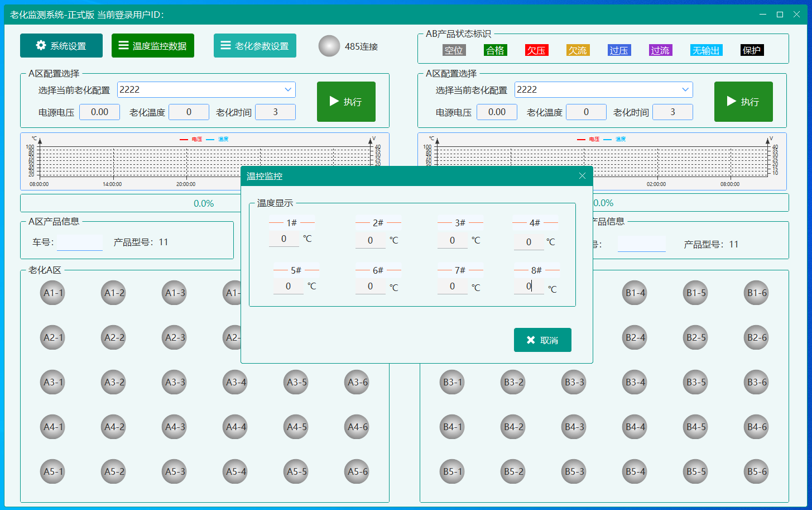Select slot indicator B1-4
This screenshot has width=812, height=510.
click(635, 293)
